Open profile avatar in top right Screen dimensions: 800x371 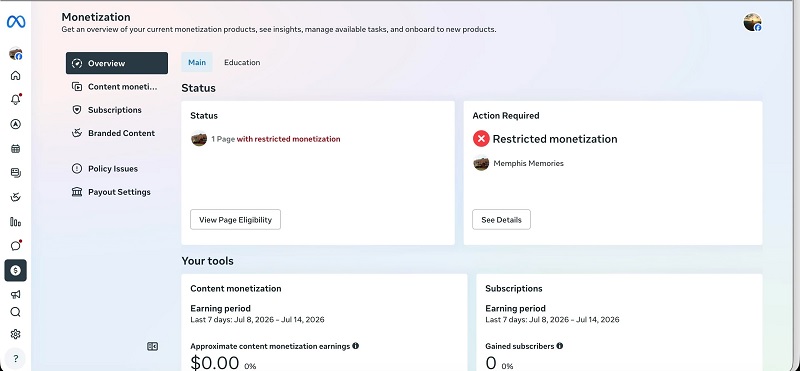pyautogui.click(x=752, y=22)
